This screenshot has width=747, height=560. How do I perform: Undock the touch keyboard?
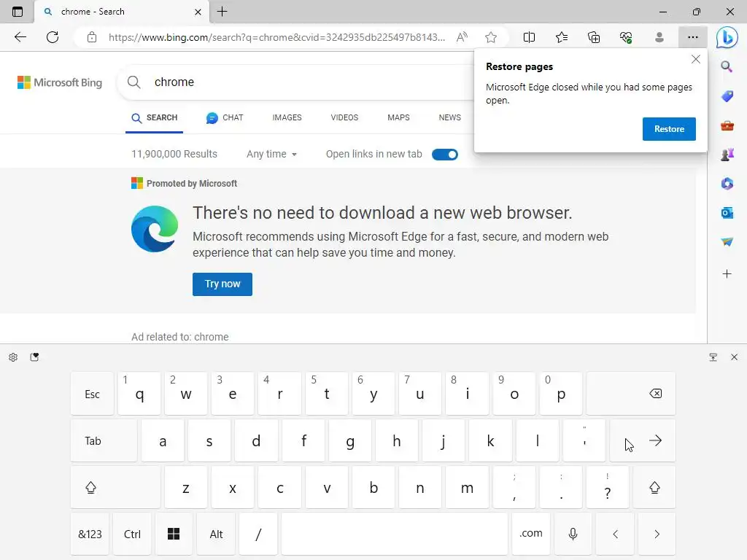[713, 357]
